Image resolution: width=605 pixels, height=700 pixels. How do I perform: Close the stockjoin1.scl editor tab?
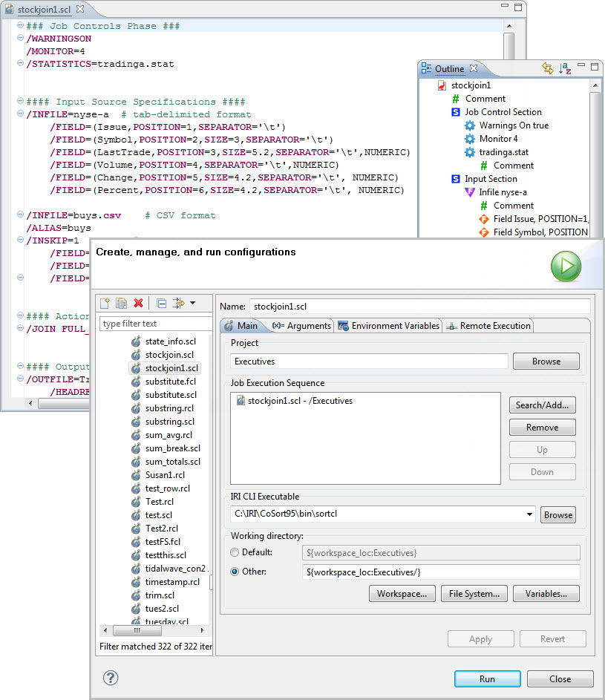click(80, 8)
